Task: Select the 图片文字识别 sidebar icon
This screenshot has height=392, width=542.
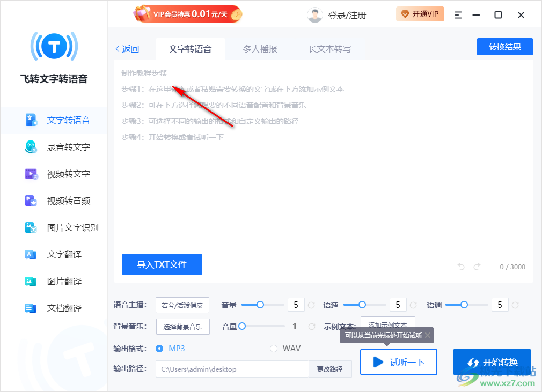Action: coord(31,227)
